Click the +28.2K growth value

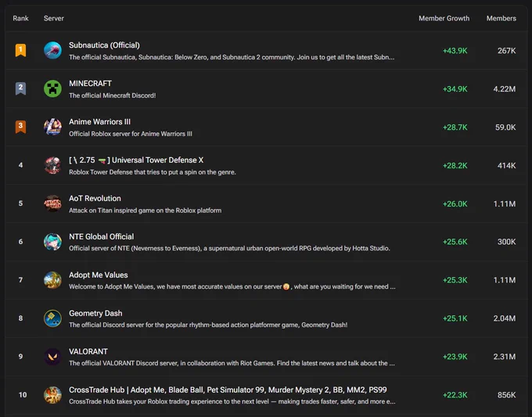(x=455, y=166)
